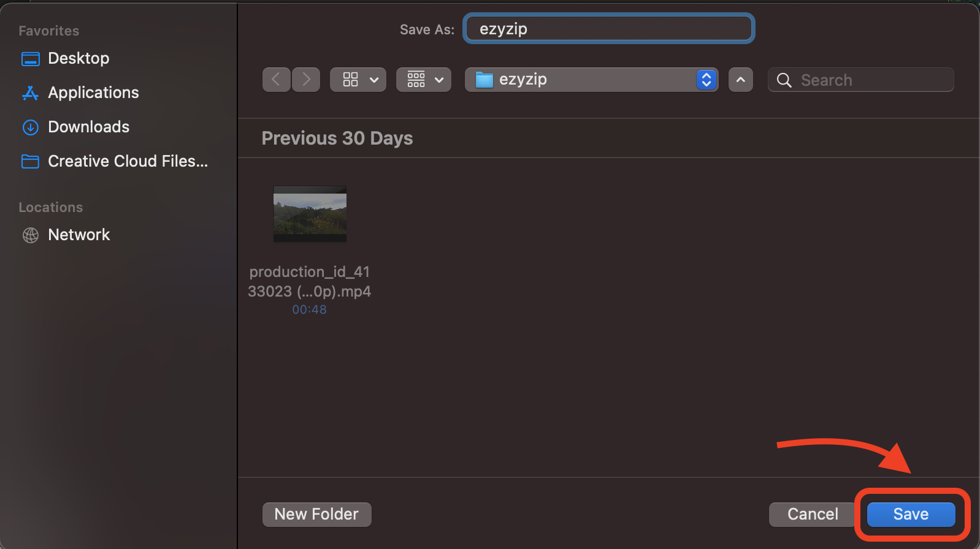Navigate up one folder with the chevron button

[x=740, y=80]
